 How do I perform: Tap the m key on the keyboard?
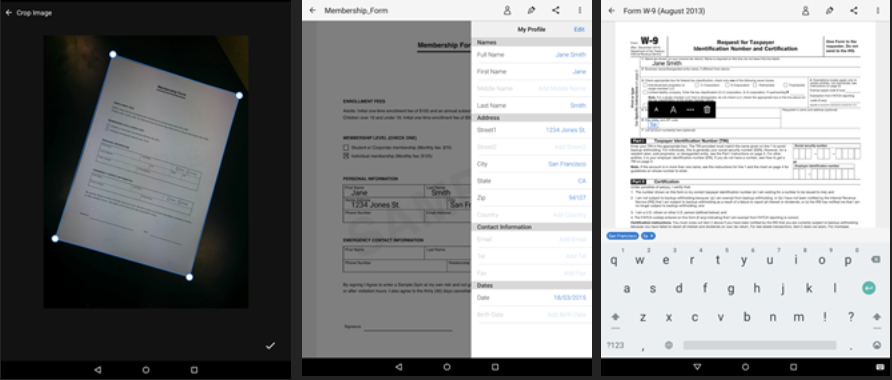click(798, 317)
